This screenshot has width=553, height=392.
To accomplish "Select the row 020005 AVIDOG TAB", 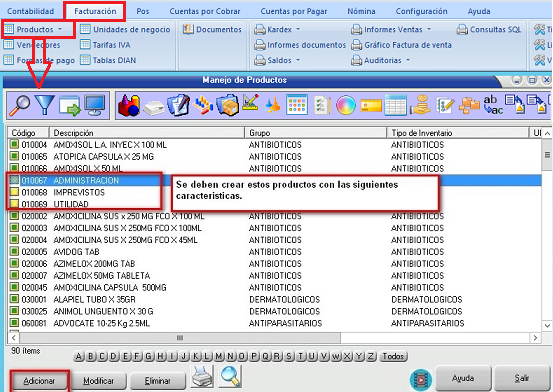I will tap(275, 252).
